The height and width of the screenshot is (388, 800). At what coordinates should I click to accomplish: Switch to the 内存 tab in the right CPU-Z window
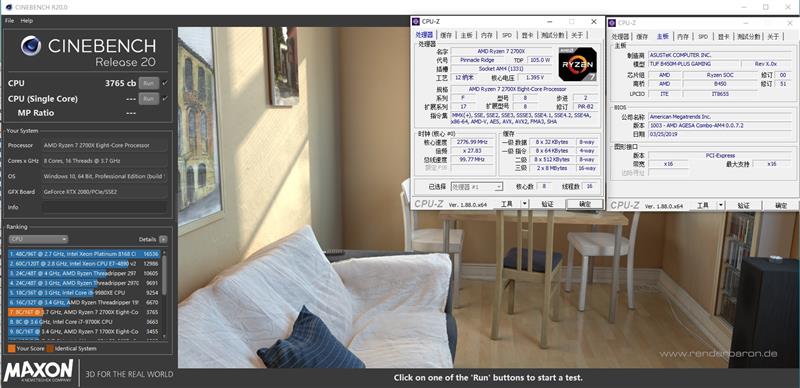(x=683, y=37)
